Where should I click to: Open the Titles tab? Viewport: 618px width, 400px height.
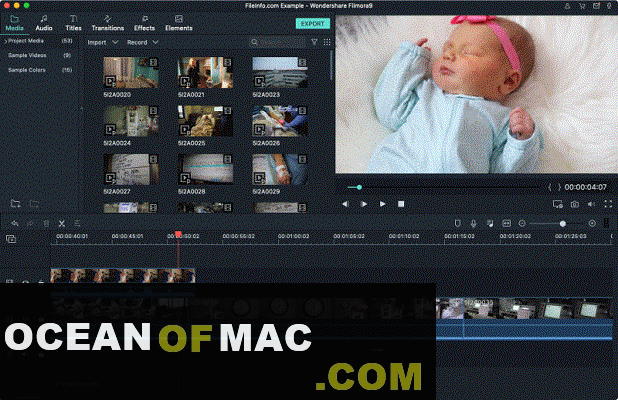[x=73, y=23]
